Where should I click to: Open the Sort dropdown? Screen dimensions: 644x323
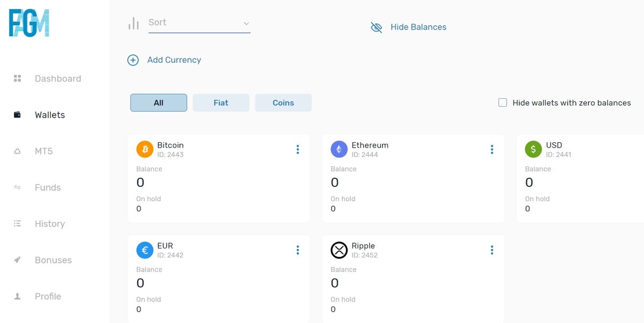[200, 23]
